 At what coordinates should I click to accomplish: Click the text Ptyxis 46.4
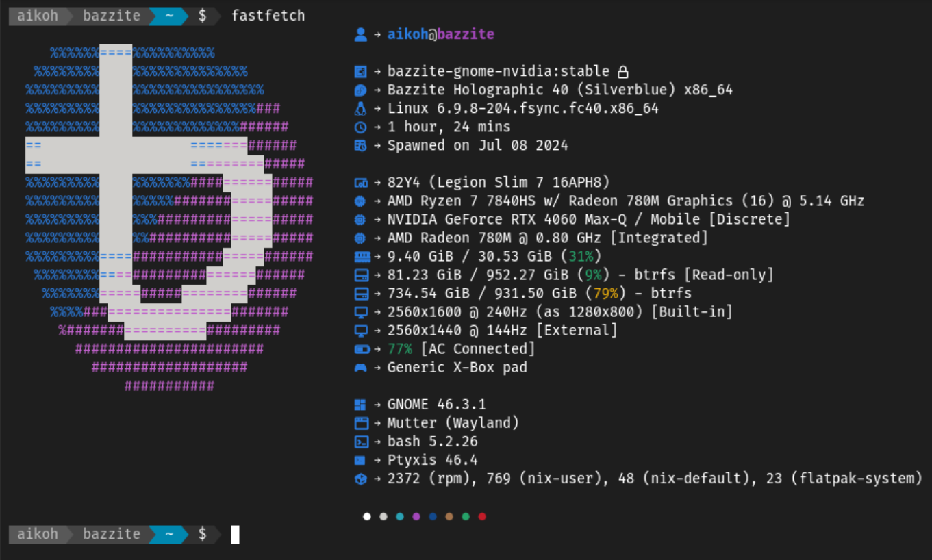click(433, 459)
